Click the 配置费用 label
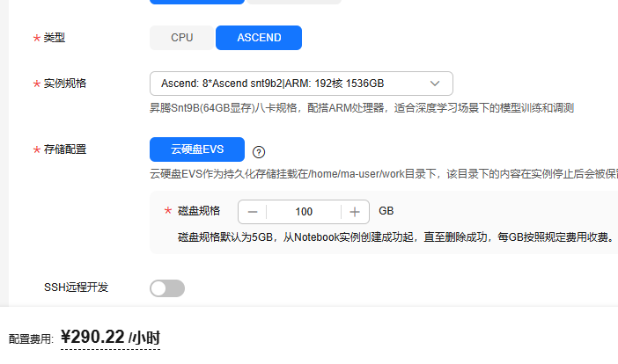This screenshot has height=364, width=618. click(x=31, y=339)
